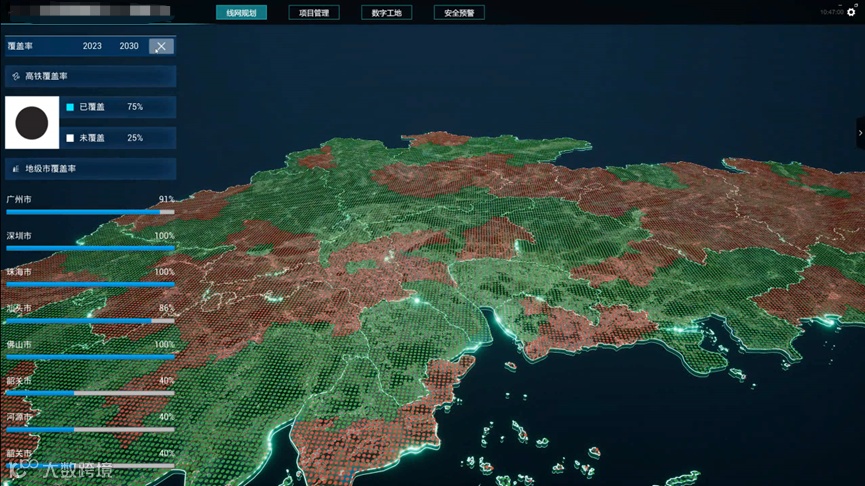Click the 地级市覆盖率 section header
The image size is (865, 486).
point(90,169)
